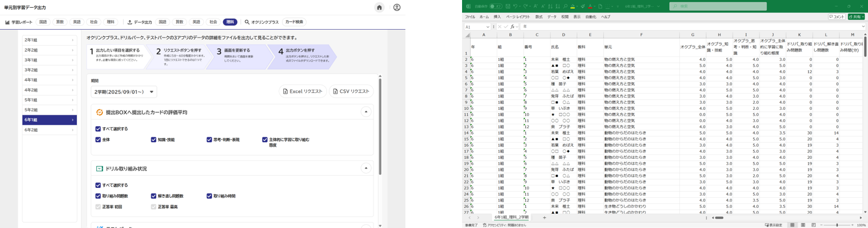868x228 pixels.
Task: Open the 2学期 period dropdown
Action: pyautogui.click(x=124, y=92)
